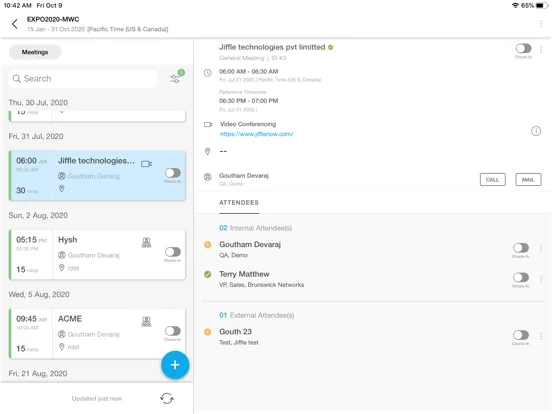Screen dimensions: 552x414
Task: Click 'Test, Jiffle test' attendee subtitle
Action: pyautogui.click(x=239, y=342)
